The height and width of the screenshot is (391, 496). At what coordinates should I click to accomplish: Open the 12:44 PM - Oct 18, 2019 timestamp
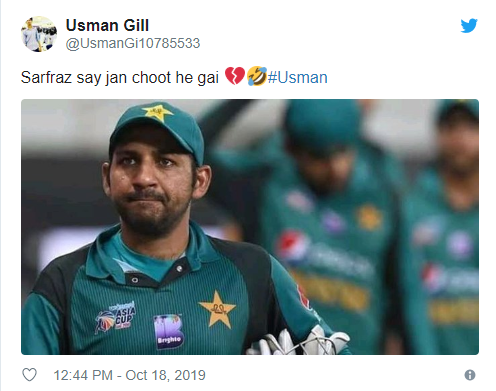130,375
